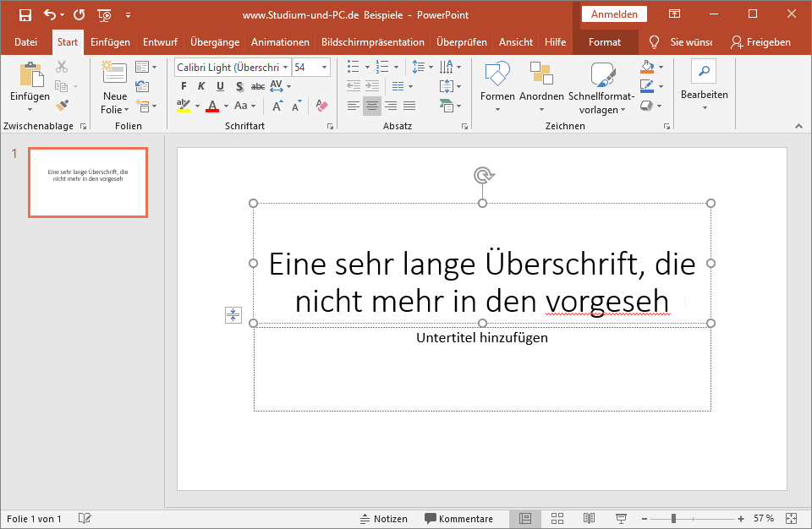Open the Anordnen arrange menu
This screenshot has height=529, width=812.
(x=541, y=86)
